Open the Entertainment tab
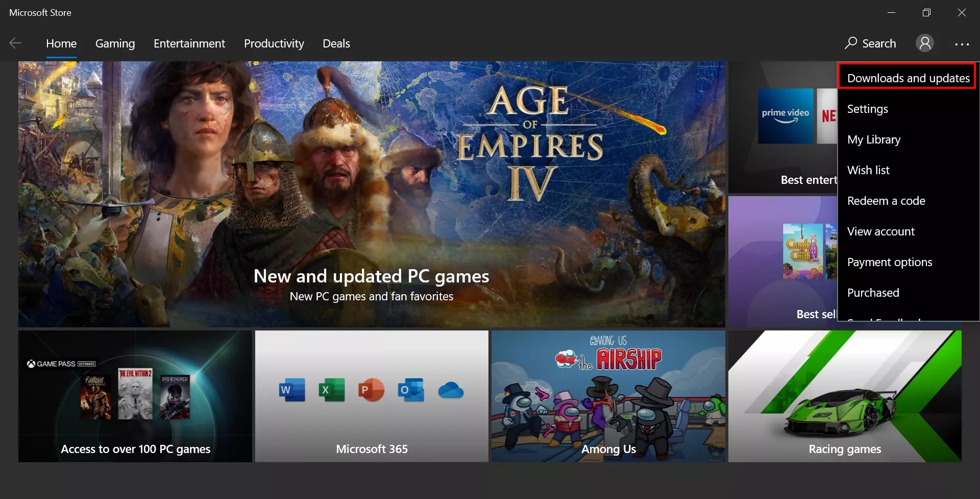980x499 pixels. tap(189, 43)
